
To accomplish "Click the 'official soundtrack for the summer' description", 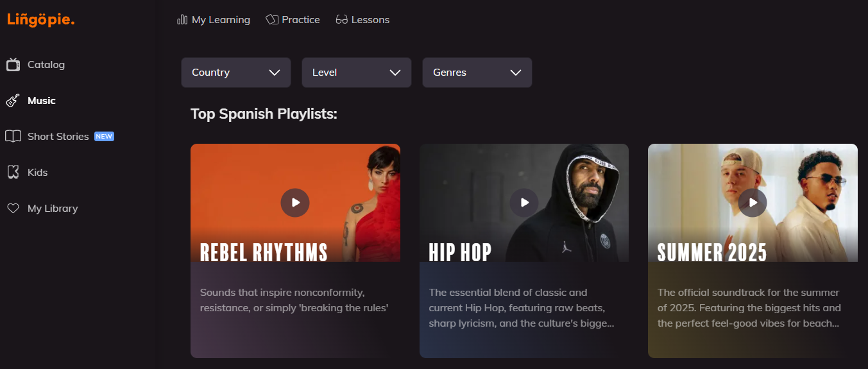I will 749,308.
